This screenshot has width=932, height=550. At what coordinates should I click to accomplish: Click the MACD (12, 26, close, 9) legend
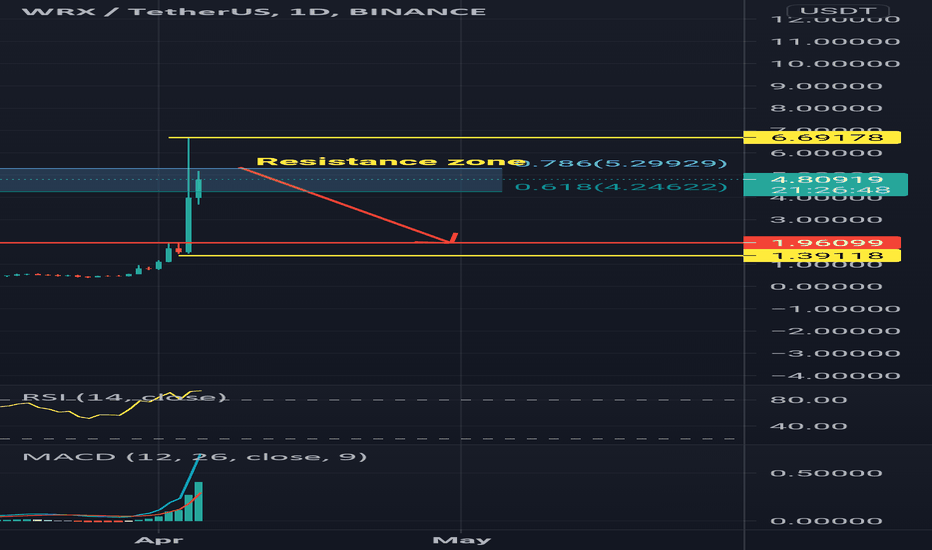pyautogui.click(x=194, y=457)
